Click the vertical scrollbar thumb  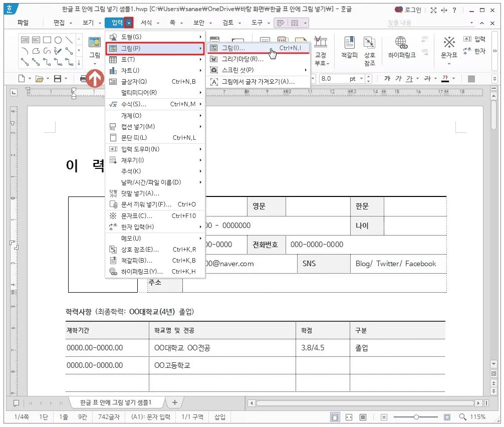pos(493,115)
